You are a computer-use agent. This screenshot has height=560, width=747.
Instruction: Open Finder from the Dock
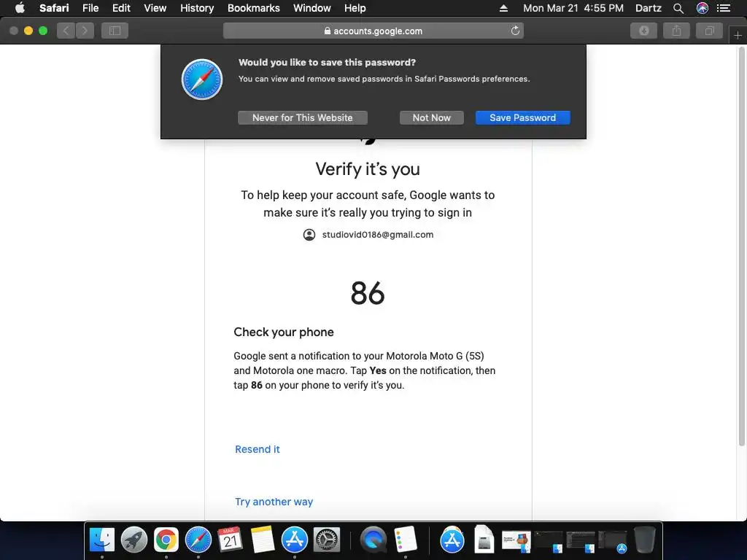coord(102,540)
